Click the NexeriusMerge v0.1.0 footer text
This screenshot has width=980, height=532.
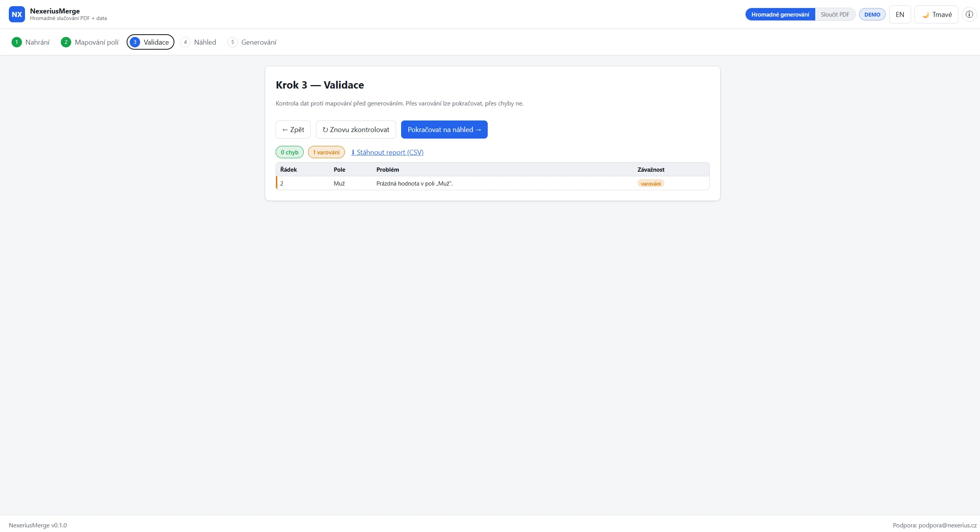tap(38, 525)
